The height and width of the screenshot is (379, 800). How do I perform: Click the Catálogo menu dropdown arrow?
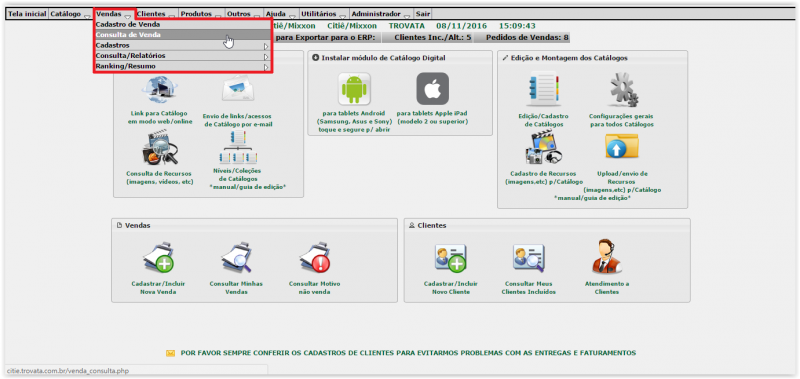[x=87, y=17]
